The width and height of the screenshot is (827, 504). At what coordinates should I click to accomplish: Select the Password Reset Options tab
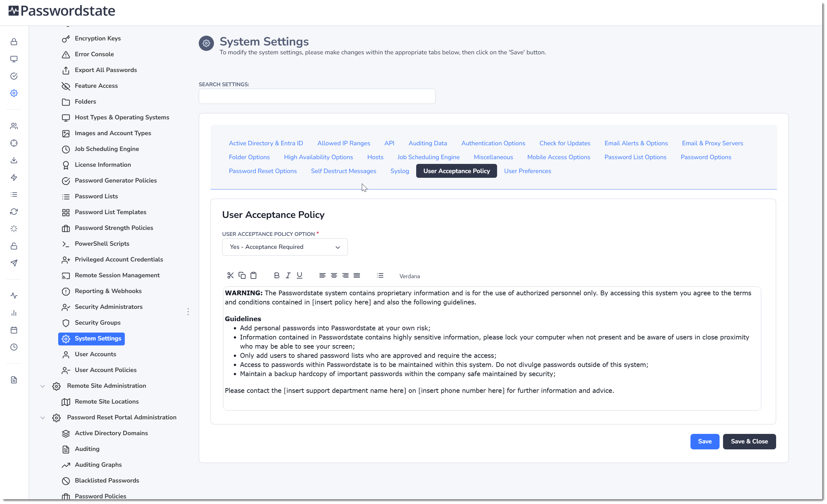click(263, 171)
